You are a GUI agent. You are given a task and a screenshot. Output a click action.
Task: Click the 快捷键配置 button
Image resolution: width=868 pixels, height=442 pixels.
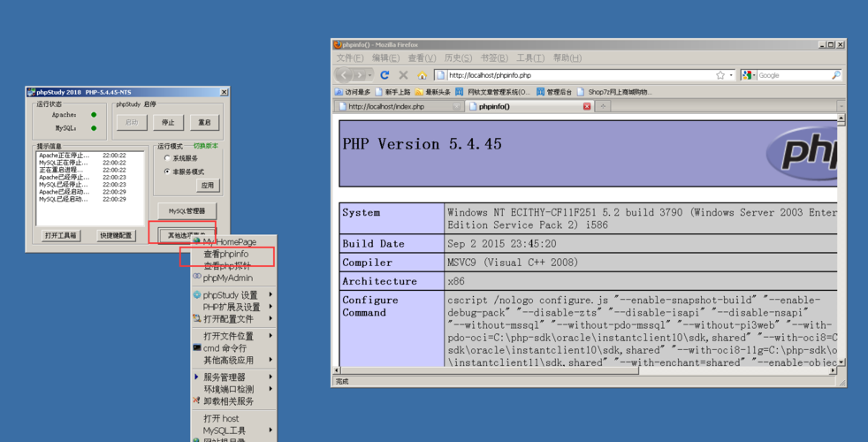[116, 235]
